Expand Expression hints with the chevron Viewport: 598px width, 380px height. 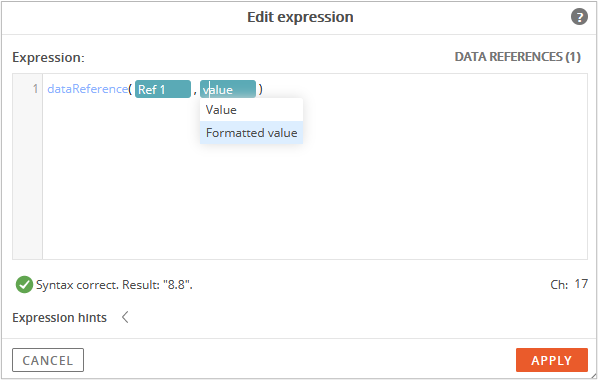click(x=125, y=317)
